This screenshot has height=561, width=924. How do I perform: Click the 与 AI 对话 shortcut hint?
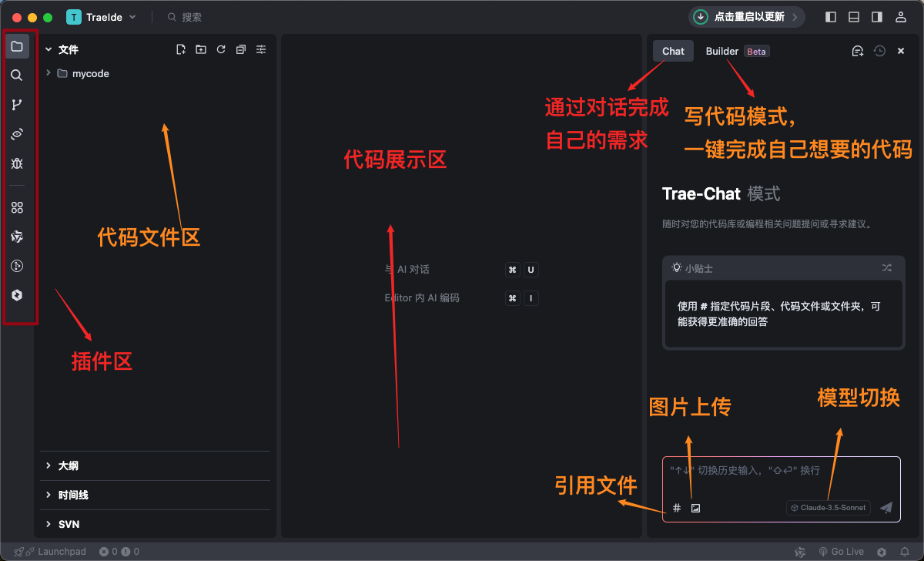[x=460, y=270]
